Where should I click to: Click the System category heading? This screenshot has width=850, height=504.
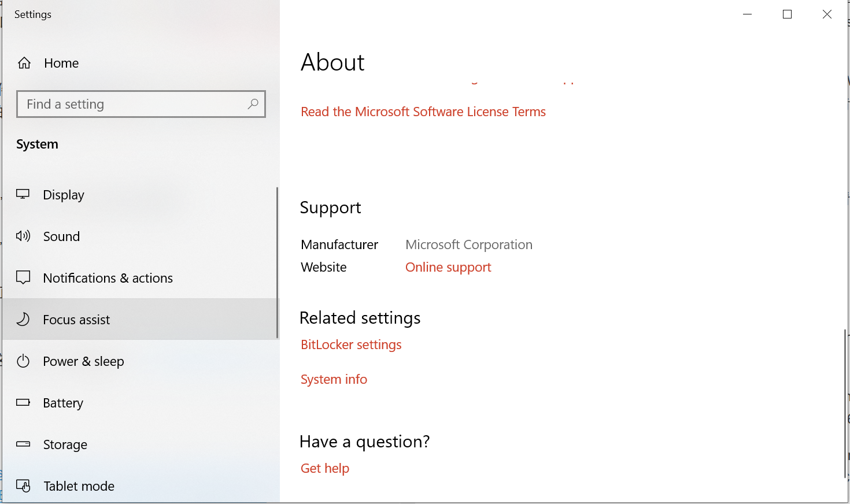coord(37,144)
